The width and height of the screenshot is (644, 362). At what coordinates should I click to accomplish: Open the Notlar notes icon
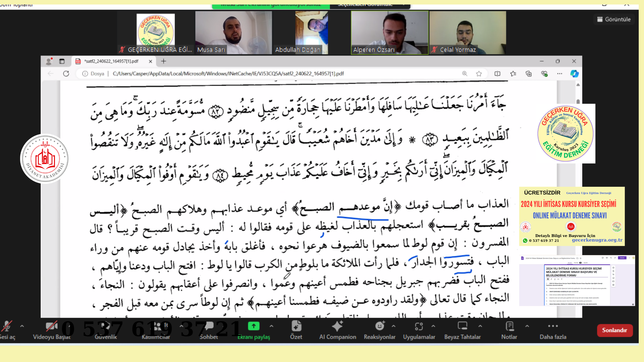(509, 326)
